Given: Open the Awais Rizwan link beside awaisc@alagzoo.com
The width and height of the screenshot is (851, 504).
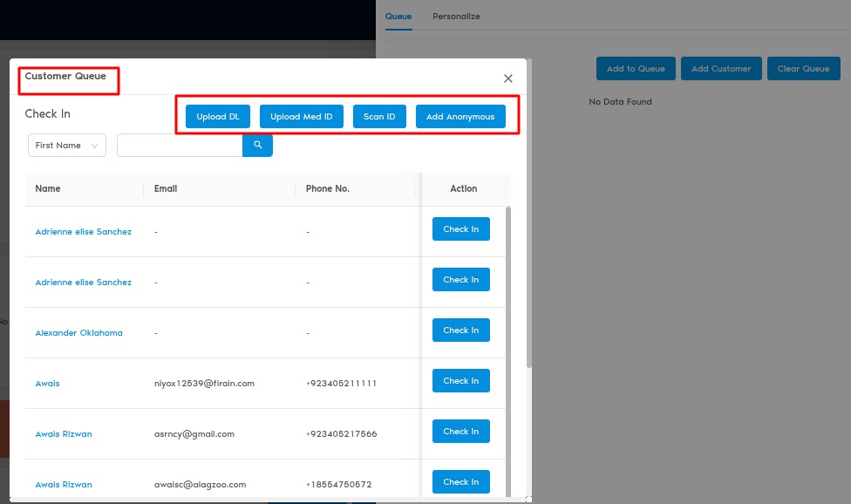Looking at the screenshot, I should [64, 485].
